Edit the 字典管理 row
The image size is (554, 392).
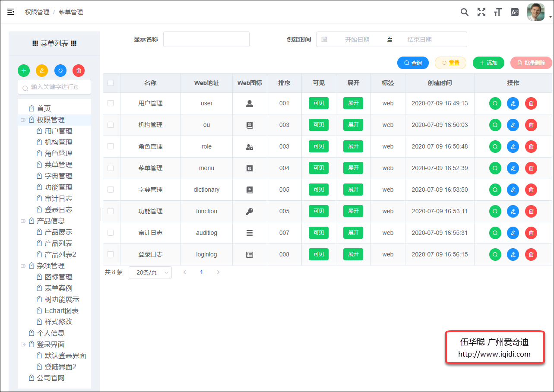(513, 190)
